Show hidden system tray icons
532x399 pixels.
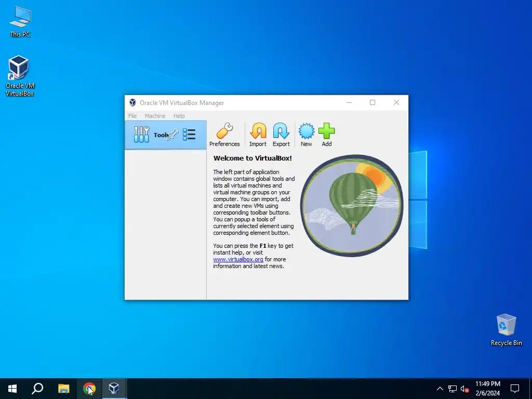pyautogui.click(x=440, y=389)
